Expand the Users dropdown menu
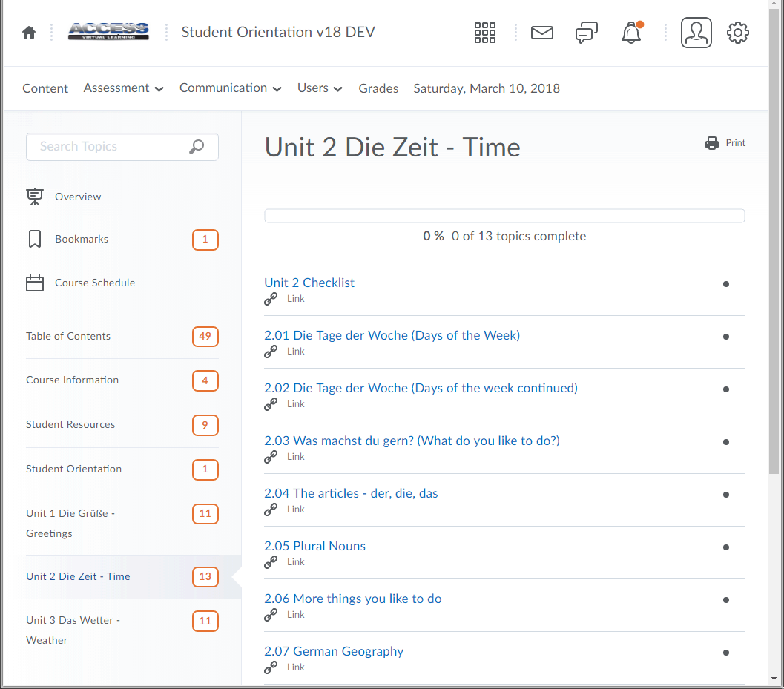 (x=320, y=88)
